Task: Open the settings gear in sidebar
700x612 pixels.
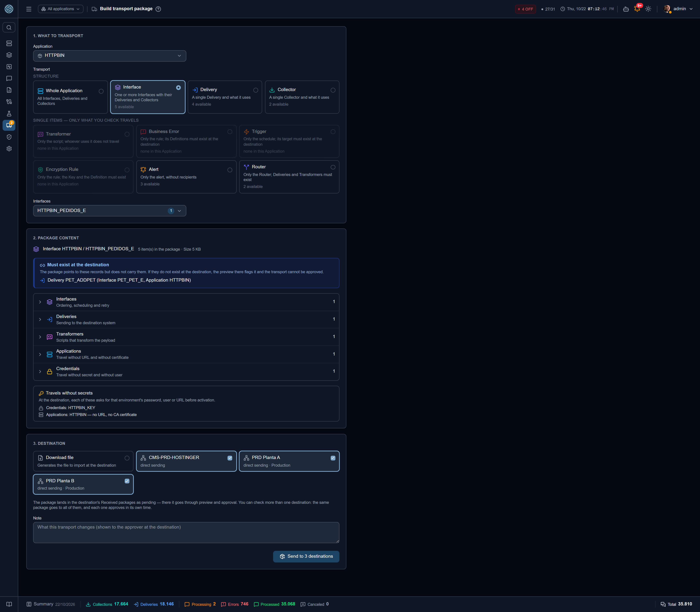Action: [9, 149]
